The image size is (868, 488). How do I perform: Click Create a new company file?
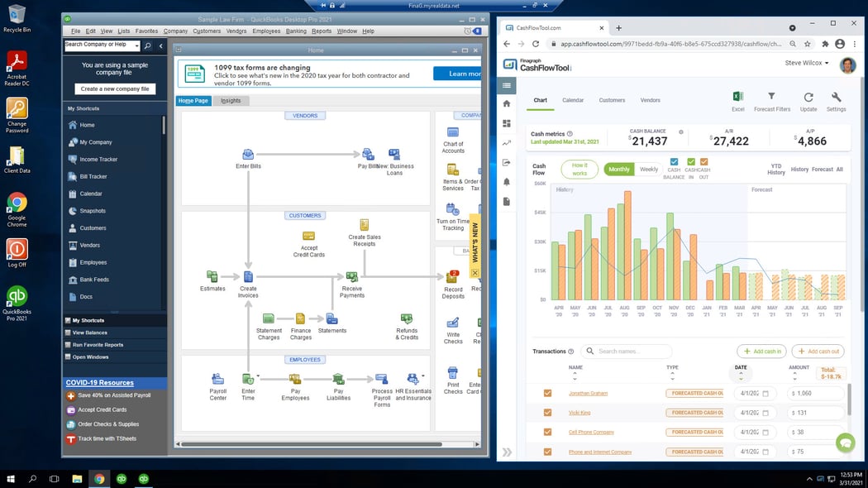(115, 89)
